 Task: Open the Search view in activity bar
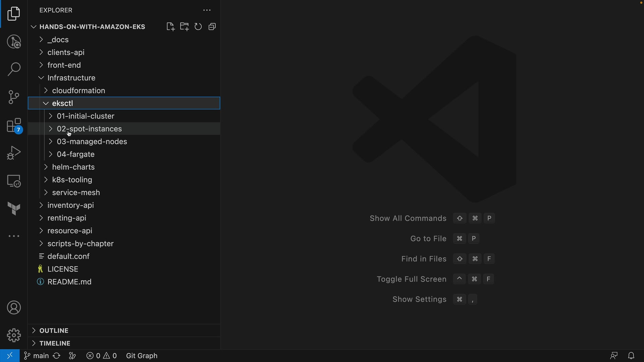coord(14,69)
